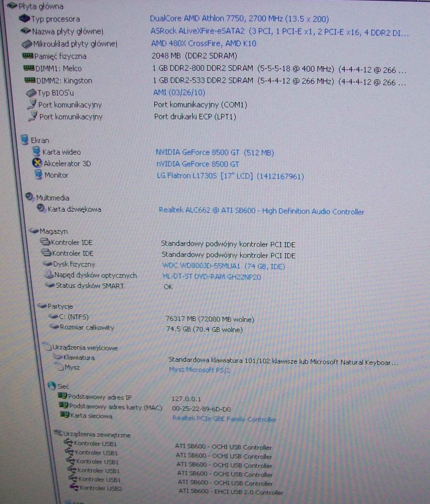Screen dimensions: 430x504
Task: Open the WDC WD800JD-55MUA1 disk link
Action: pos(223,266)
